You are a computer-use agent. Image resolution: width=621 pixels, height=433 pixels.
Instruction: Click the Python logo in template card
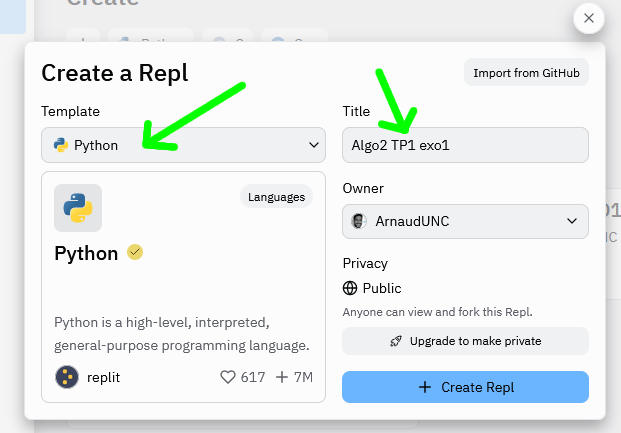(x=78, y=208)
